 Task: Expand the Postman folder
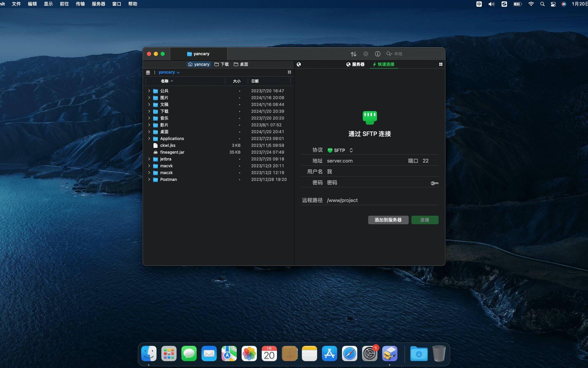[149, 180]
